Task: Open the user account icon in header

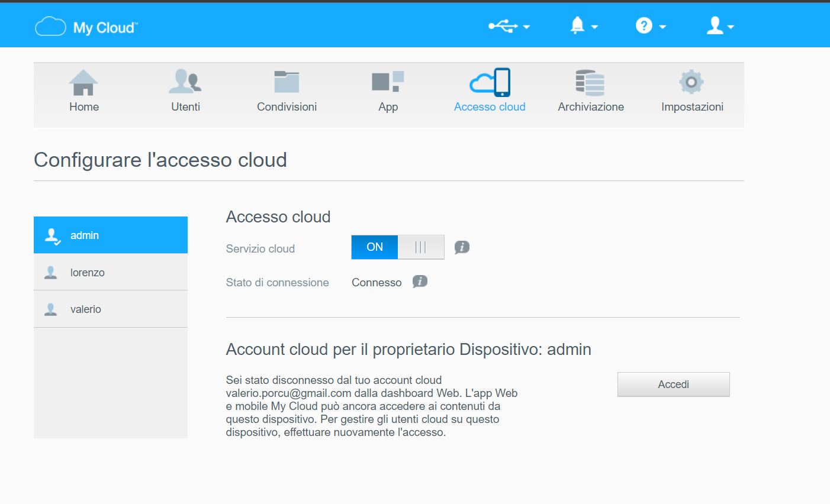Action: coord(715,25)
